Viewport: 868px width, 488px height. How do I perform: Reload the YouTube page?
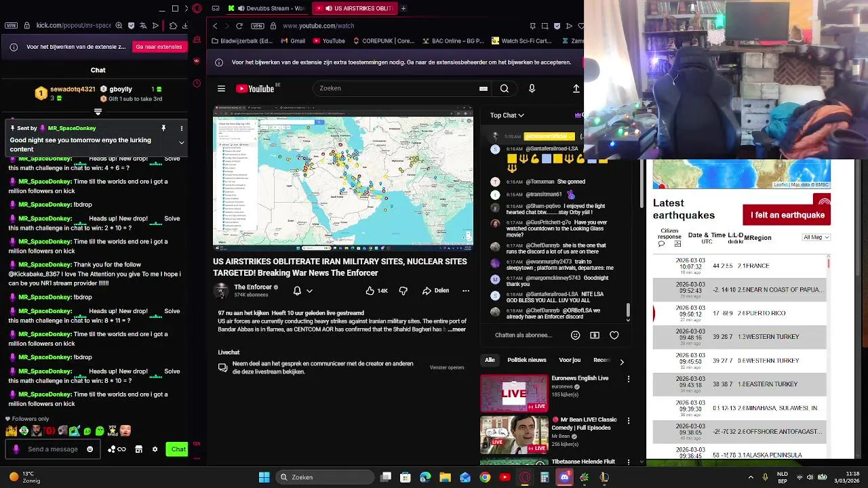pyautogui.click(x=239, y=26)
